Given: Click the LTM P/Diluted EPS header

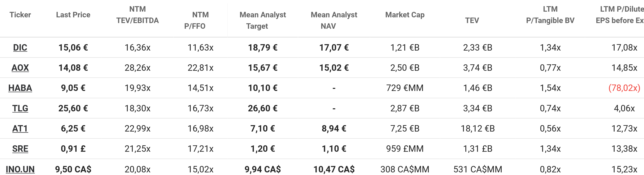Looking at the screenshot, I should 620,15.
